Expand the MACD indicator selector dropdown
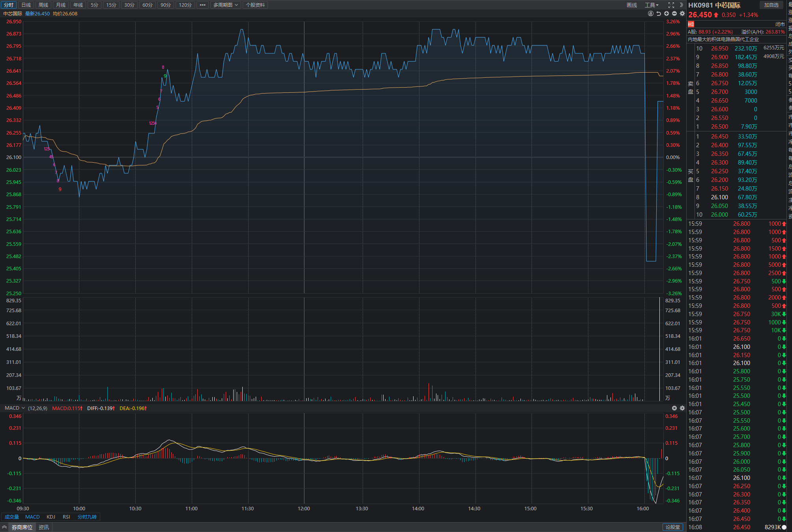 click(23, 408)
